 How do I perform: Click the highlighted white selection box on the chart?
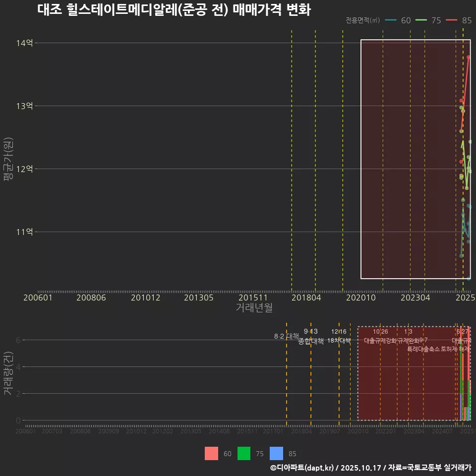[x=415, y=160]
